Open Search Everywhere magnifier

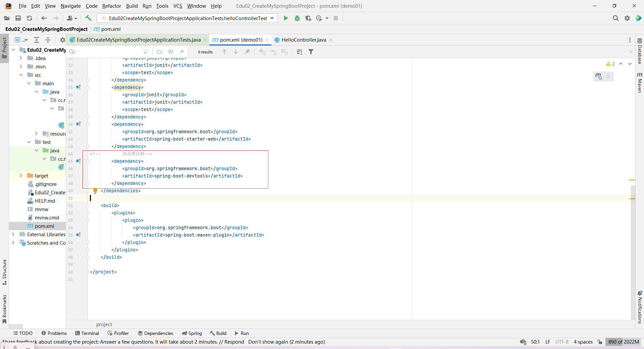(x=615, y=18)
